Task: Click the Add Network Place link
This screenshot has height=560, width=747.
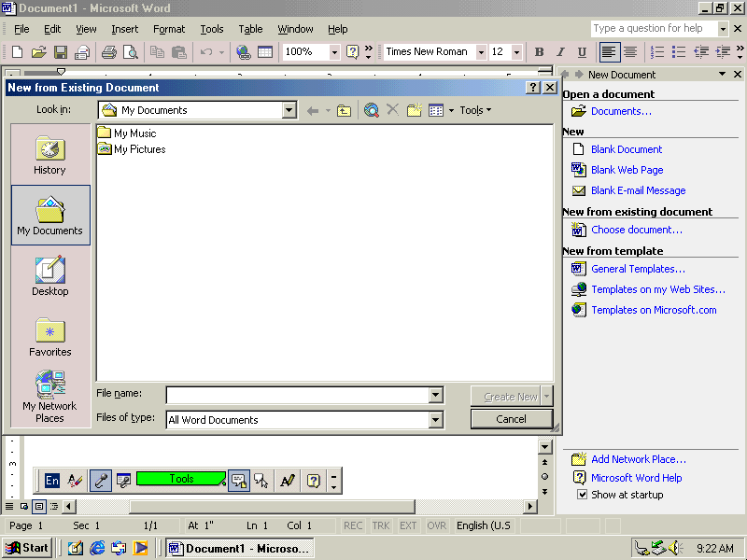Action: 639,459
